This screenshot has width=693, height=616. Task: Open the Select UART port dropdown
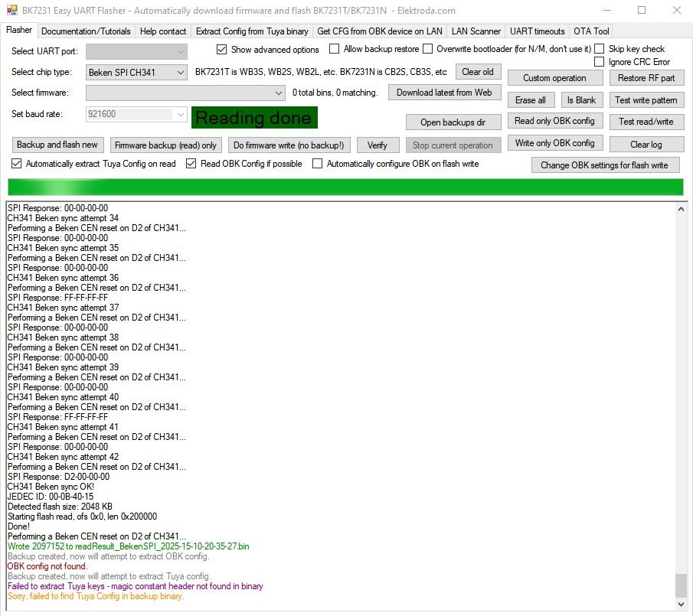click(136, 52)
